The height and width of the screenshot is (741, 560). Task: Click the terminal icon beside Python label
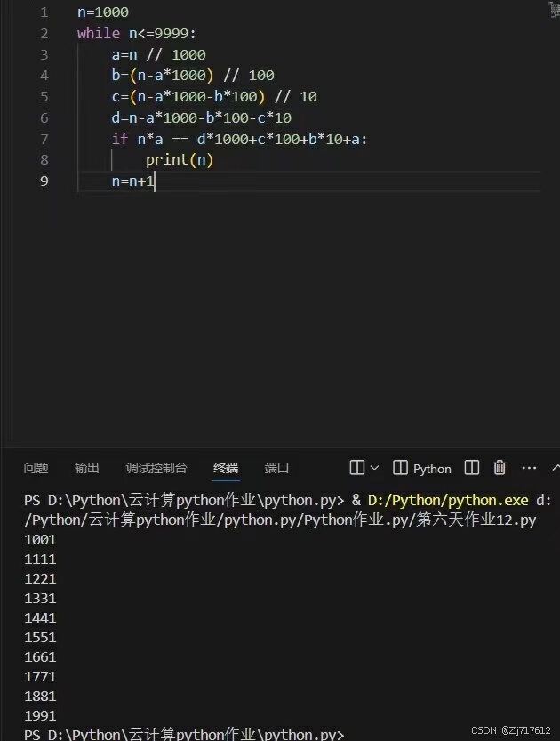click(400, 468)
